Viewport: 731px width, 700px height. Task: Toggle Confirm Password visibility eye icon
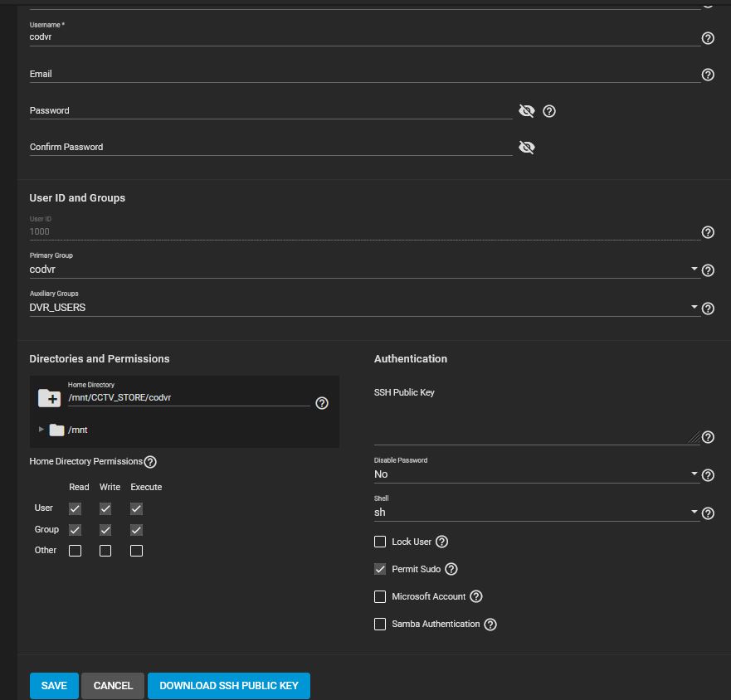click(x=526, y=148)
